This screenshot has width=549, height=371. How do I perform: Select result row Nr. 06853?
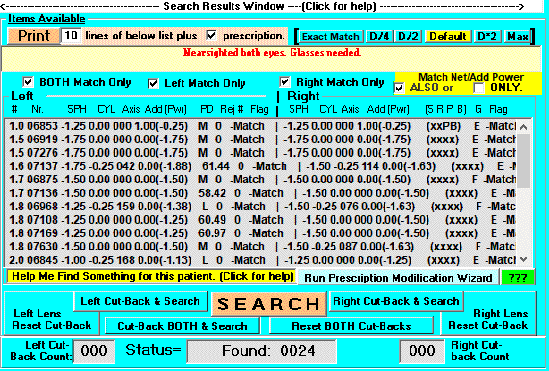261,126
